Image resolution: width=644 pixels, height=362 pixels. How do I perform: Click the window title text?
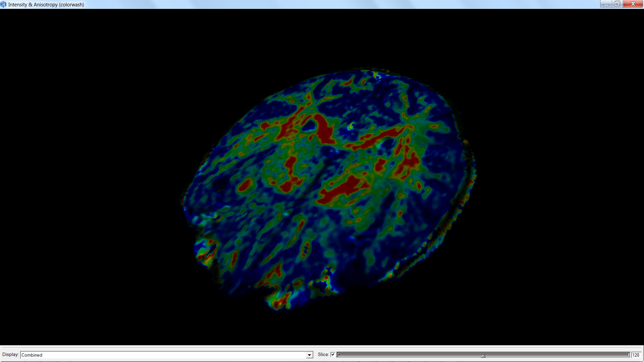tap(46, 4)
